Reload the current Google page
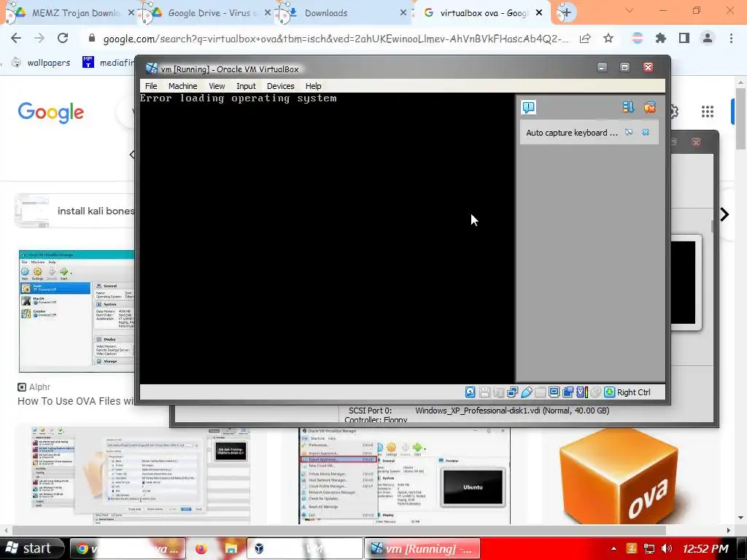 63,38
